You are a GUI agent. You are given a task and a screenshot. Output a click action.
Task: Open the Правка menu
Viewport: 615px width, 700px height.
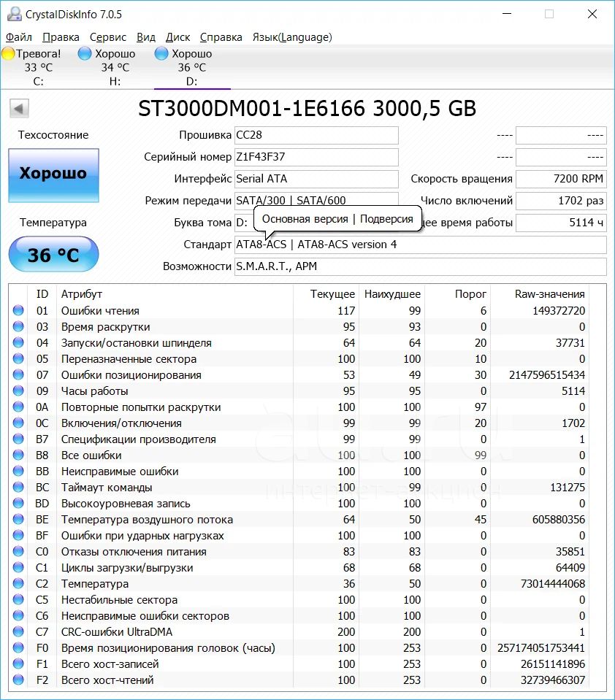pyautogui.click(x=61, y=37)
